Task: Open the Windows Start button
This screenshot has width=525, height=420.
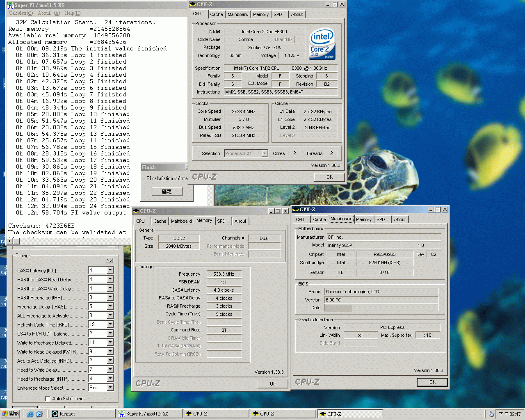Action: click(x=11, y=413)
